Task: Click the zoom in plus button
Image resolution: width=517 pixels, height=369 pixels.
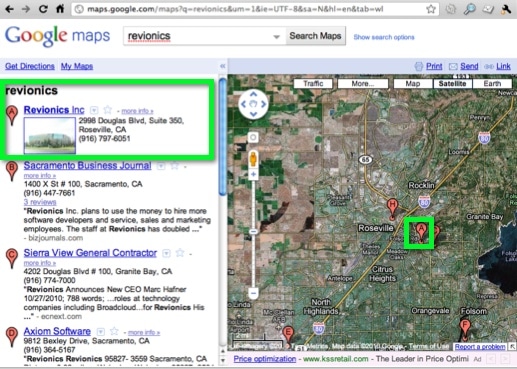Action: pos(253,174)
